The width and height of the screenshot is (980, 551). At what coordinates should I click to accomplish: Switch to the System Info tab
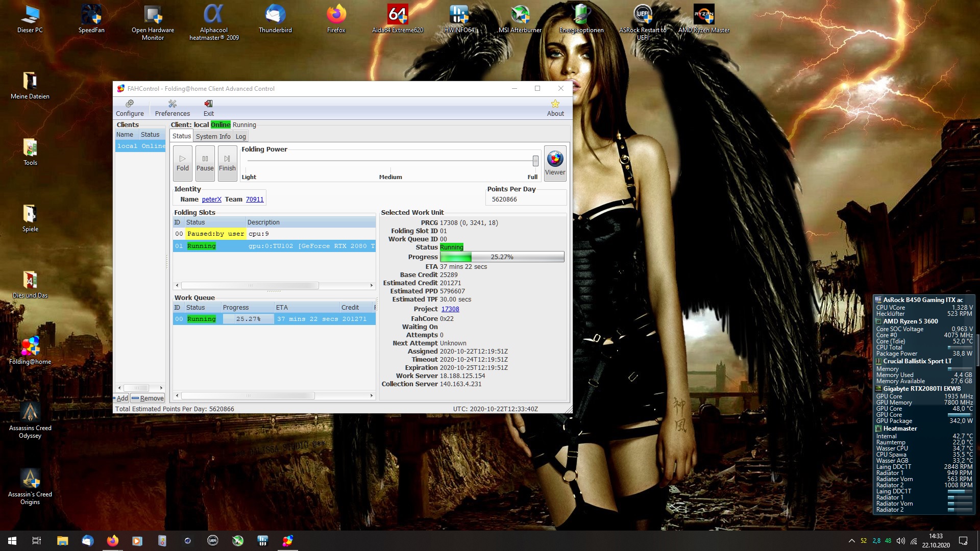pos(213,136)
